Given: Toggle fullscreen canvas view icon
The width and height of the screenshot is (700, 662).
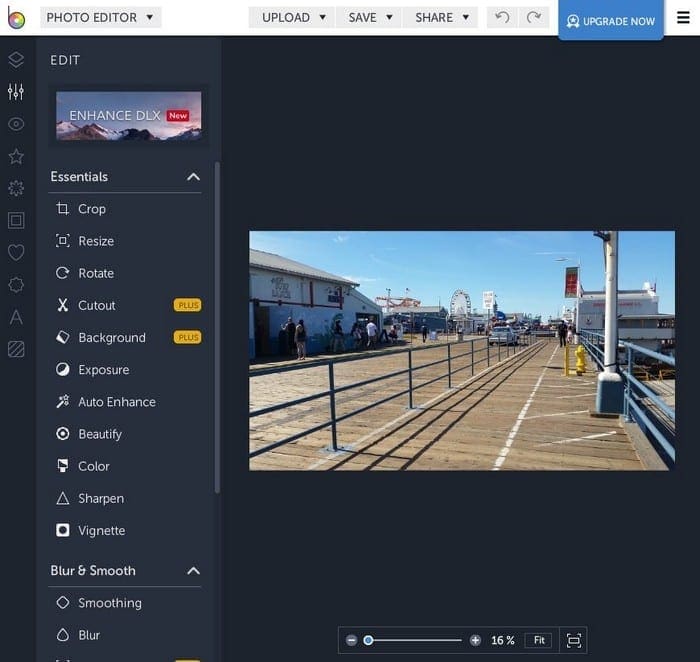Looking at the screenshot, I should (x=574, y=640).
